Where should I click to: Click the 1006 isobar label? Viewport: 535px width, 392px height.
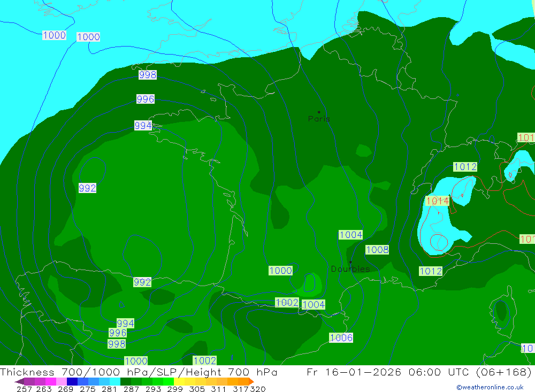click(341, 337)
